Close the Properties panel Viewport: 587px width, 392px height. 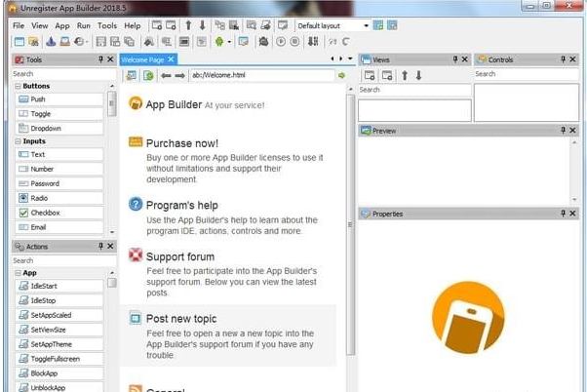tap(572, 214)
